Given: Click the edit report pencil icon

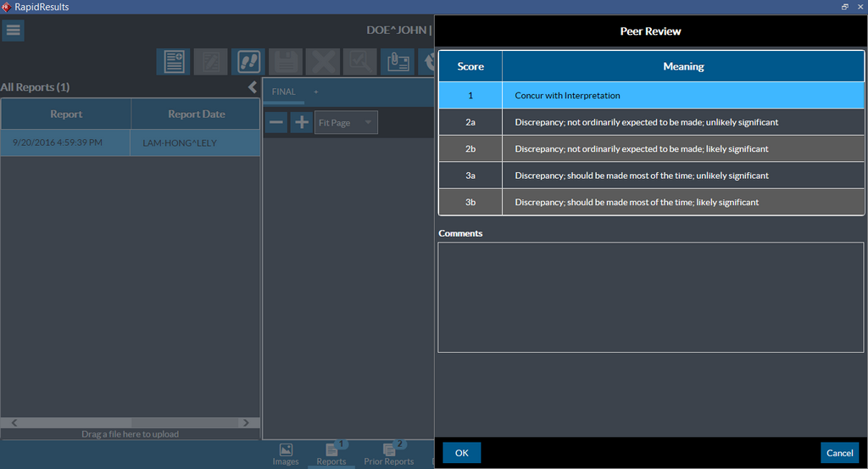Looking at the screenshot, I should click(x=210, y=62).
